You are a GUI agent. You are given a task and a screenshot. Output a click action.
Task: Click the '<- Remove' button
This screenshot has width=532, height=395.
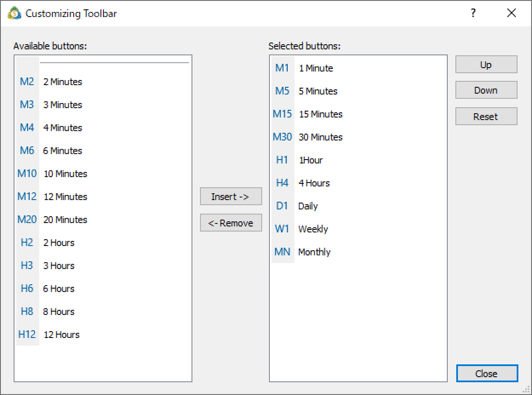tap(231, 223)
